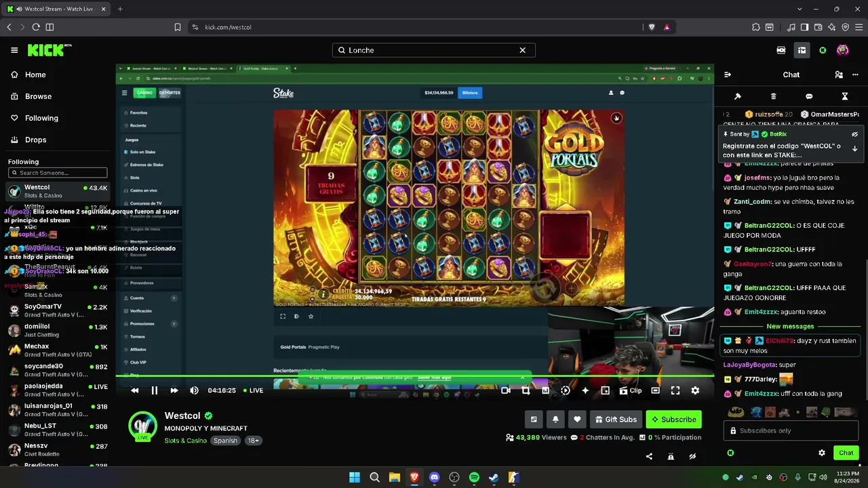868x488 pixels.
Task: Open chat settings gear
Action: tap(822, 453)
